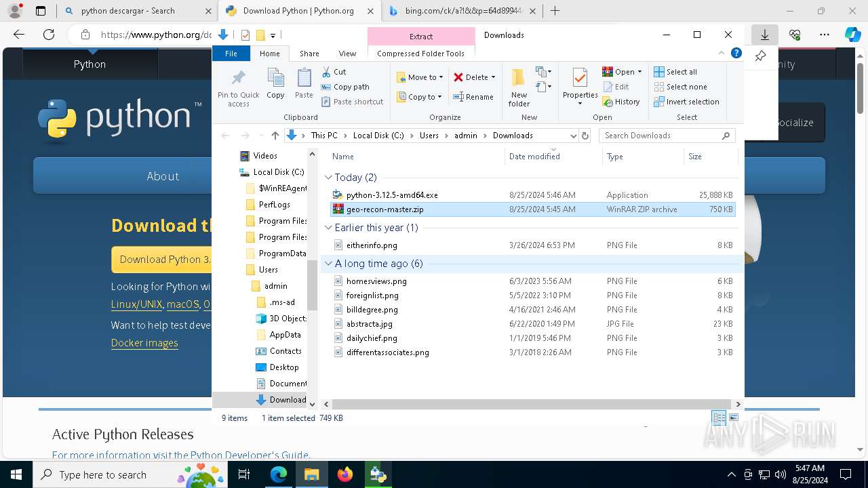Open the File menu tab
Screen dimensions: 868x488
(x=231, y=54)
